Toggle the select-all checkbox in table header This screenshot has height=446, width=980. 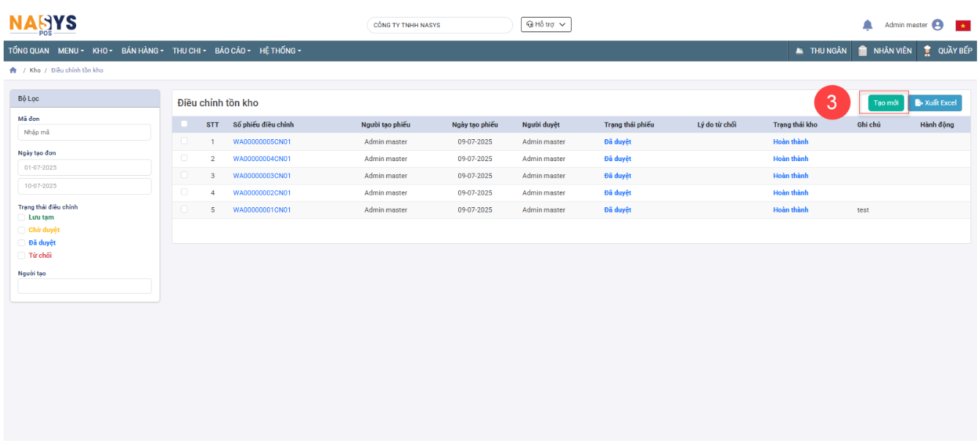(184, 124)
